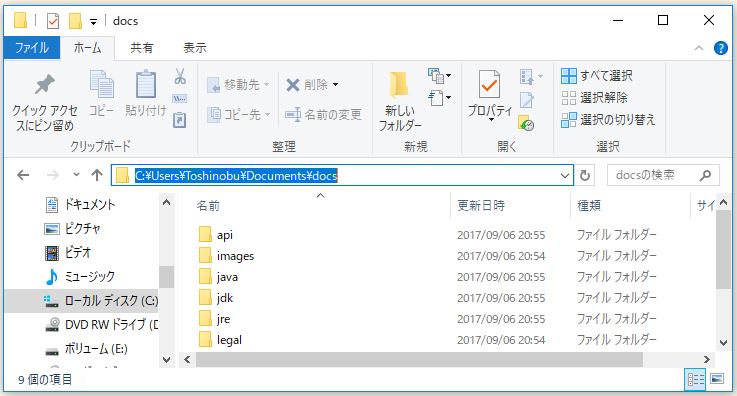The image size is (737, 396).
Task: Select DVD RW ドライブ in navigation pane
Action: coord(101,325)
